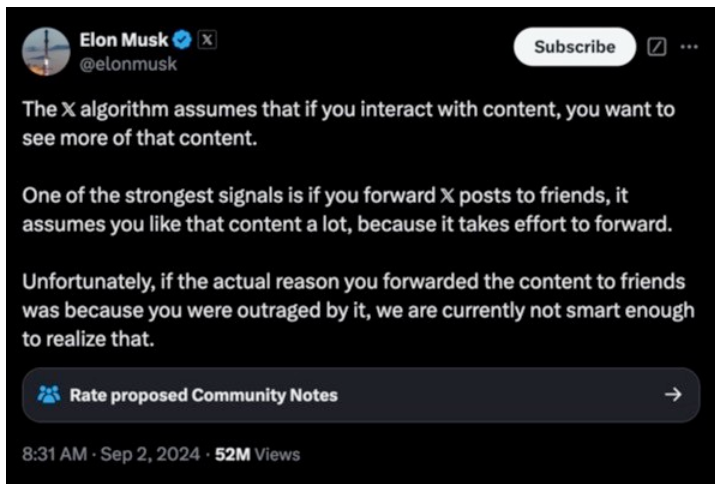The height and width of the screenshot is (486, 718).
Task: Click the paragraph starting 'One of the strongest'
Action: pyautogui.click(x=347, y=210)
